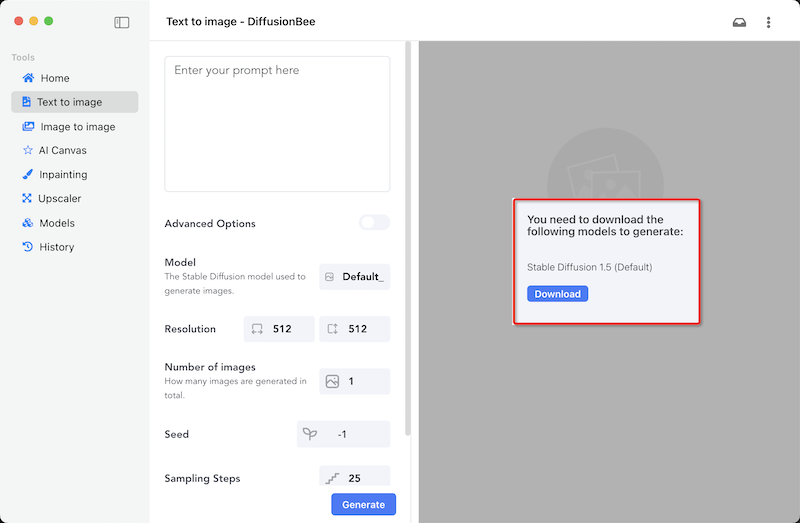Go to Home in the sidebar

click(x=74, y=78)
